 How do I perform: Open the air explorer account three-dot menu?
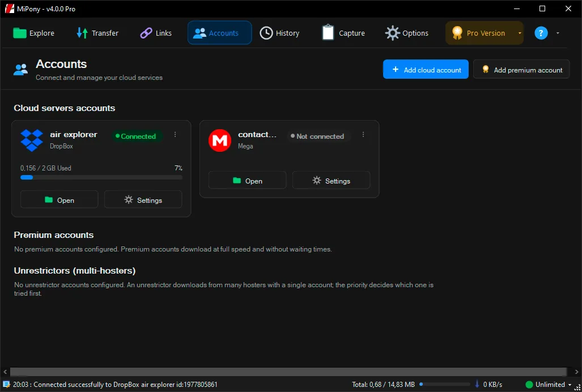pyautogui.click(x=175, y=135)
